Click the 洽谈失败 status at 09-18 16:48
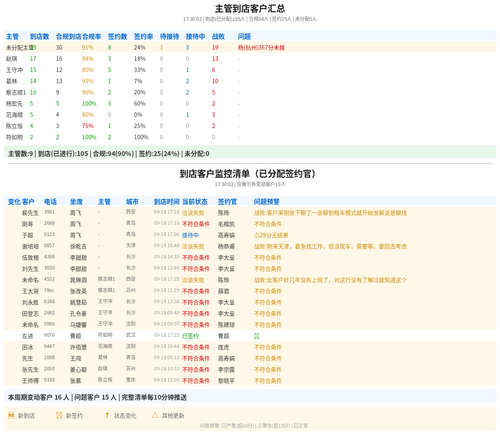 pyautogui.click(x=193, y=247)
